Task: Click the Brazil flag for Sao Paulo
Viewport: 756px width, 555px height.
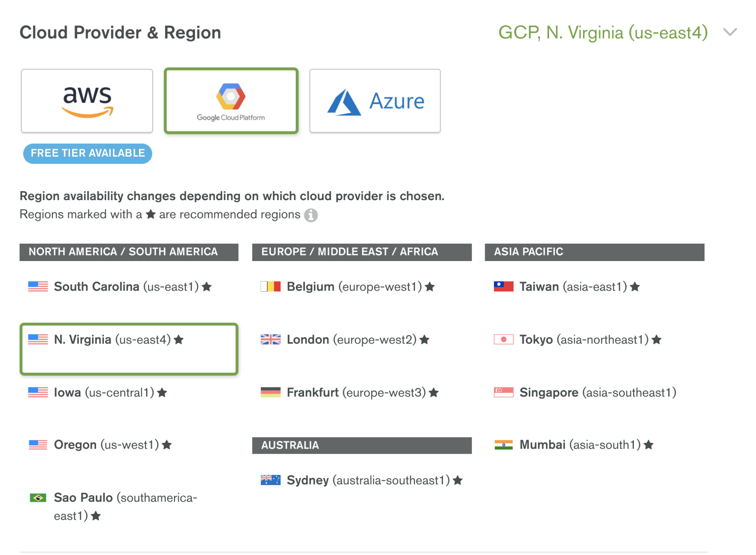Action: (38, 497)
